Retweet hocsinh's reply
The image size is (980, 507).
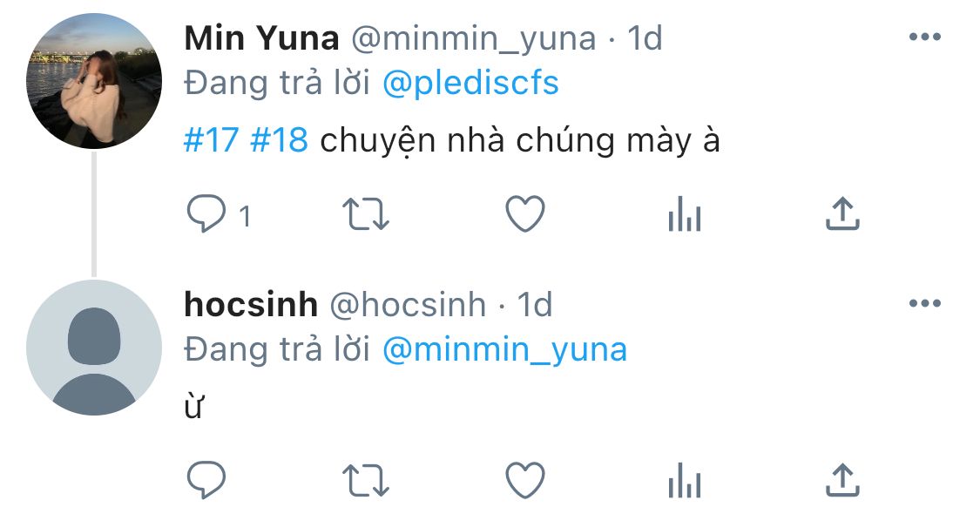(x=366, y=481)
